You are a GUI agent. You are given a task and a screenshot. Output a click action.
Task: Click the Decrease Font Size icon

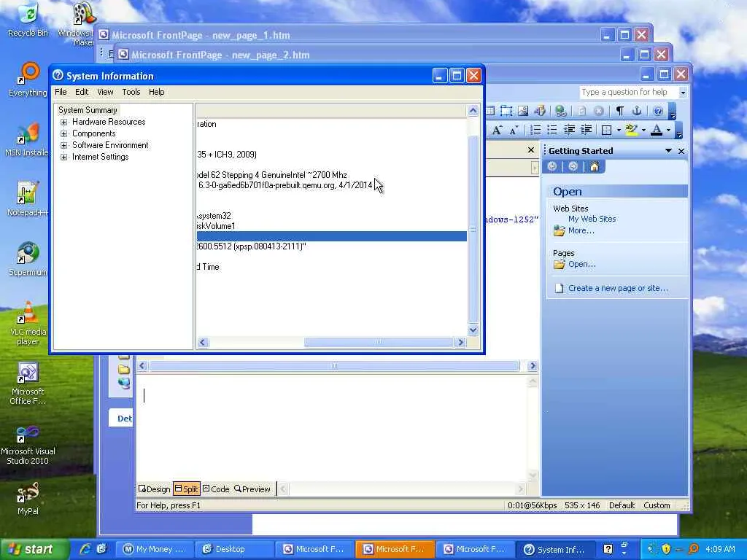(514, 130)
